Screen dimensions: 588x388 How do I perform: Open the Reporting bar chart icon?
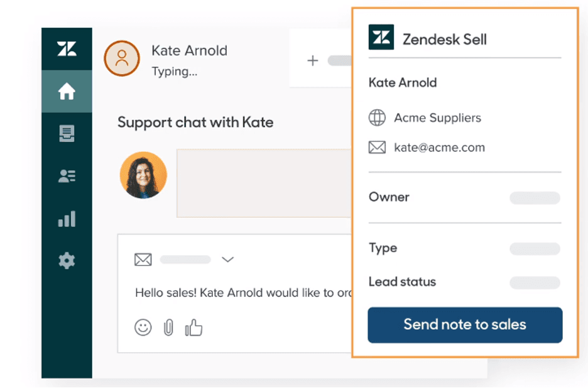point(67,218)
